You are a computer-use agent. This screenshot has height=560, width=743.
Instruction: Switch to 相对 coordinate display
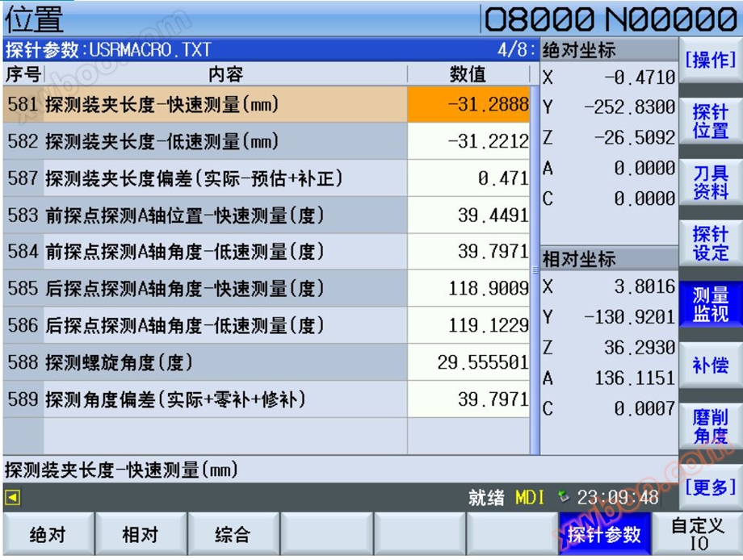(141, 535)
